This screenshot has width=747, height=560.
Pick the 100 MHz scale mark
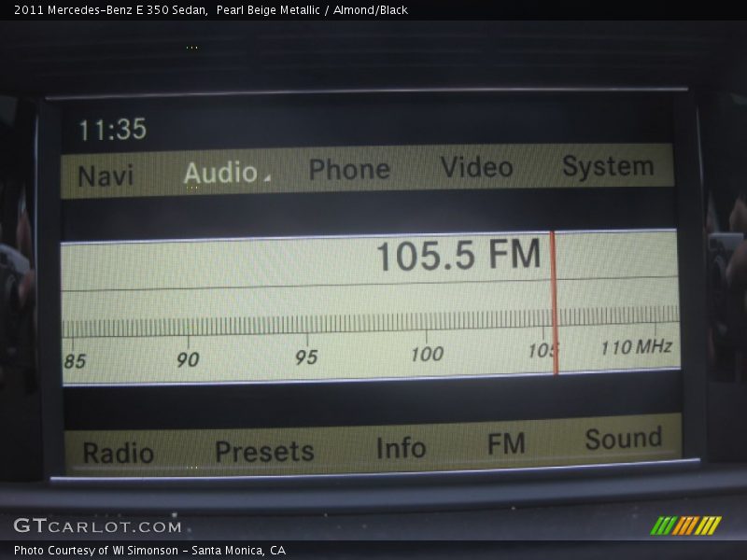coord(427,354)
